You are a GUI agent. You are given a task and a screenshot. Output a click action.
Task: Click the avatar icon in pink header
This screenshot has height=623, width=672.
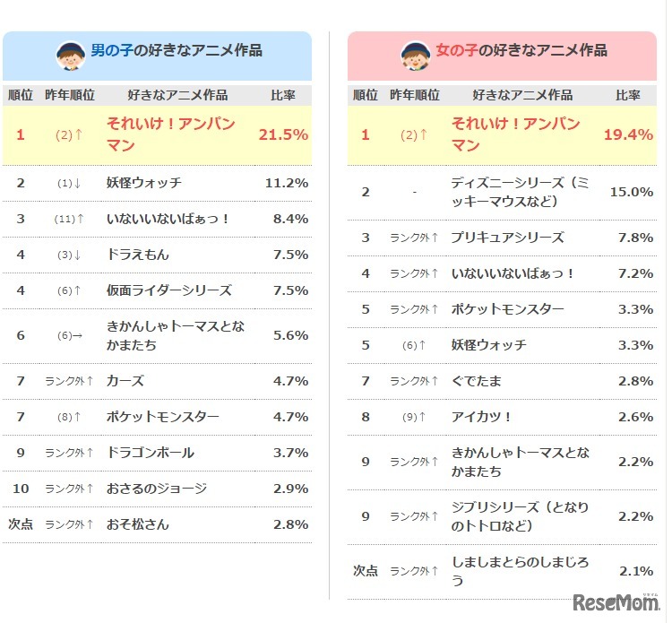coord(415,56)
